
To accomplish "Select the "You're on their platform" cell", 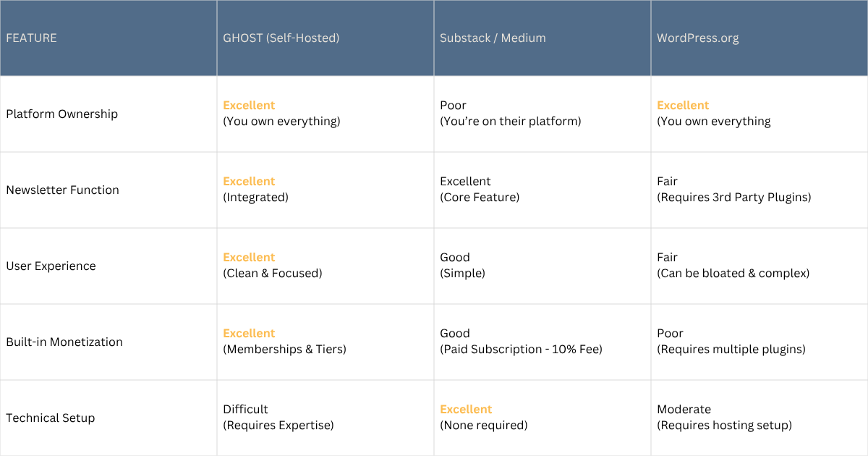I will (542, 114).
